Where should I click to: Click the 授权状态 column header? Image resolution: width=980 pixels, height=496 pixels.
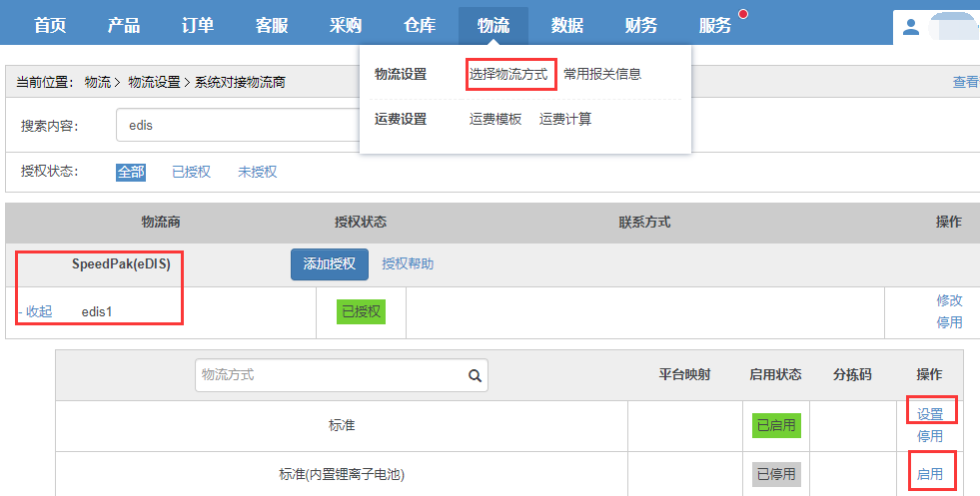(361, 222)
